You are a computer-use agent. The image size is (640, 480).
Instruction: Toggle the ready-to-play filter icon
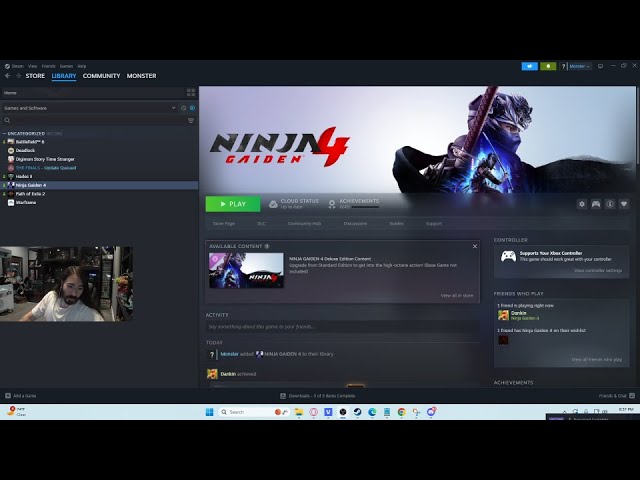tap(192, 108)
